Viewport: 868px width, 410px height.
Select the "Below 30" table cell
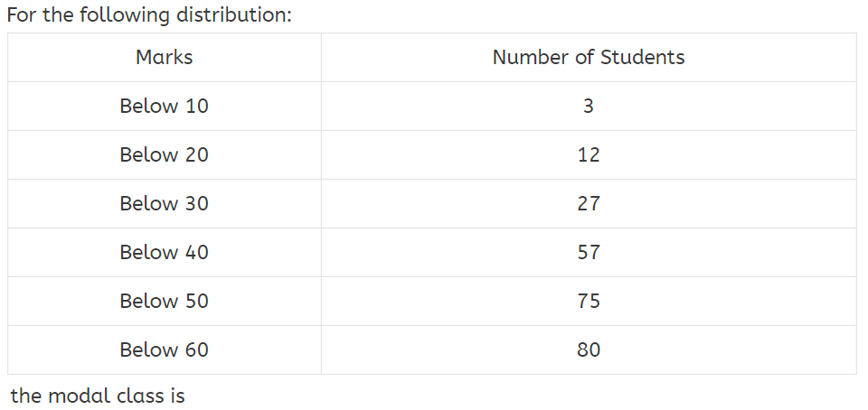pos(164,204)
